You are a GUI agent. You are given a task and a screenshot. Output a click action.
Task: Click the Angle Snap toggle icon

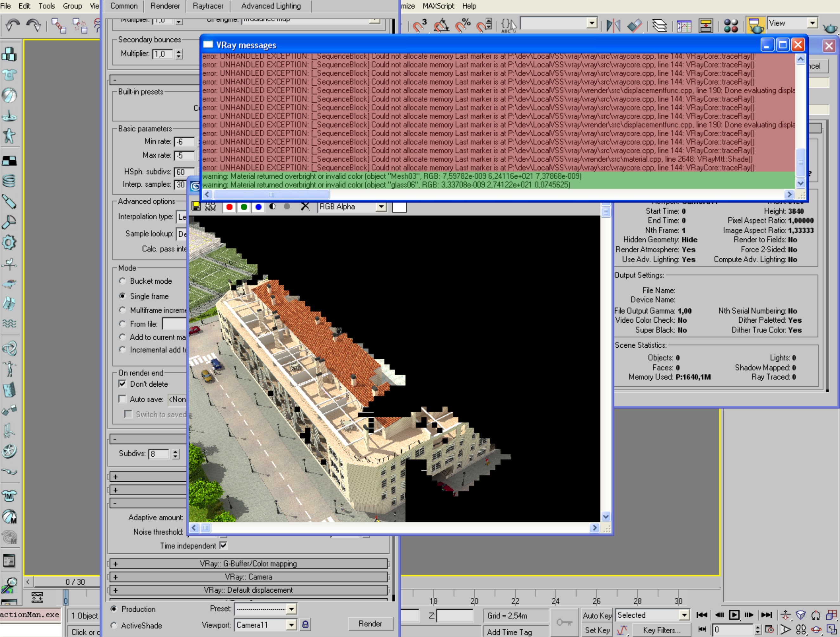pyautogui.click(x=441, y=25)
